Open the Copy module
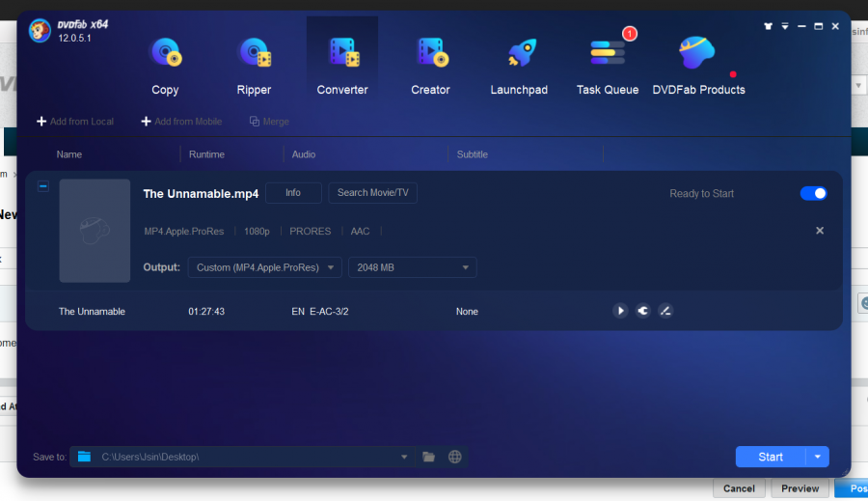 165,66
